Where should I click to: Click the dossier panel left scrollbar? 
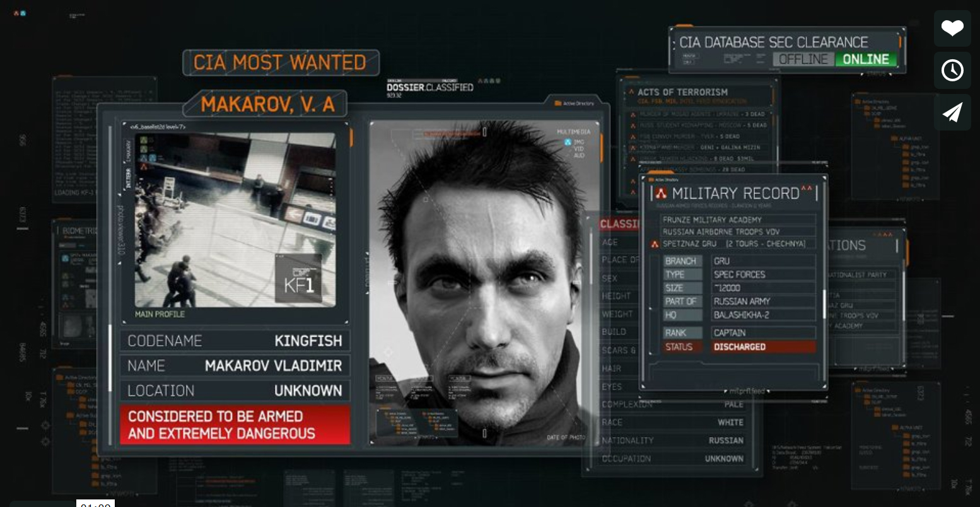coord(111,358)
